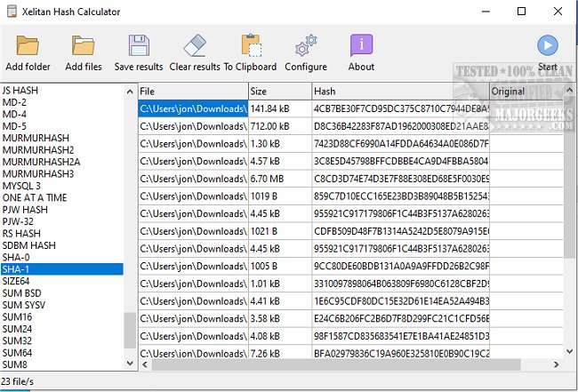Click results table right scroll arrow
578x392 pixels.
557,364
